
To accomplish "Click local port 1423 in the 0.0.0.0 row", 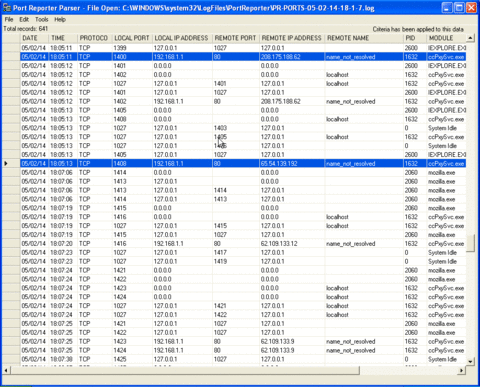I will click(x=132, y=288).
